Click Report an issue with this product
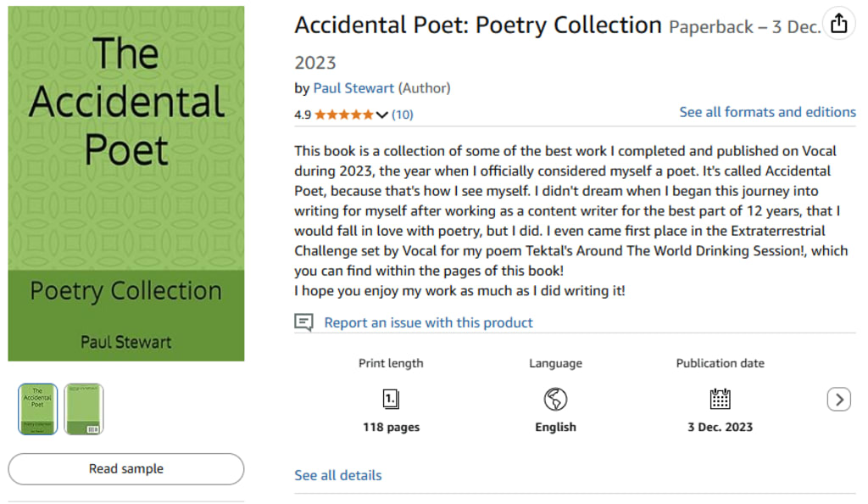Viewport: 868px width, 504px height. tap(428, 322)
